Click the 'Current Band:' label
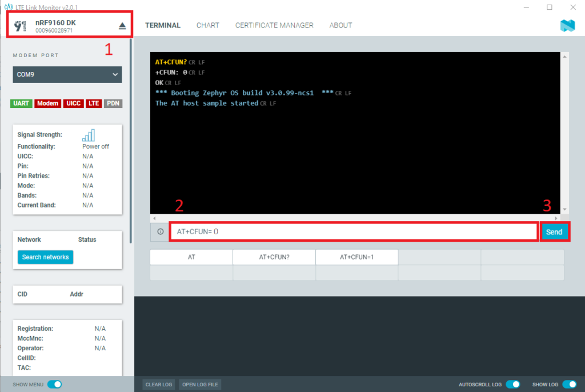The image size is (585, 392). click(x=37, y=205)
